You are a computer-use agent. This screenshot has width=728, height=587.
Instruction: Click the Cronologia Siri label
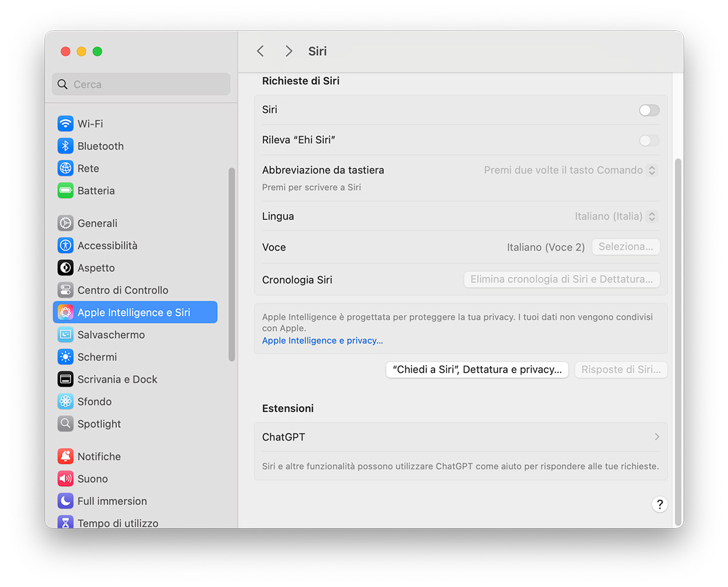pos(297,280)
